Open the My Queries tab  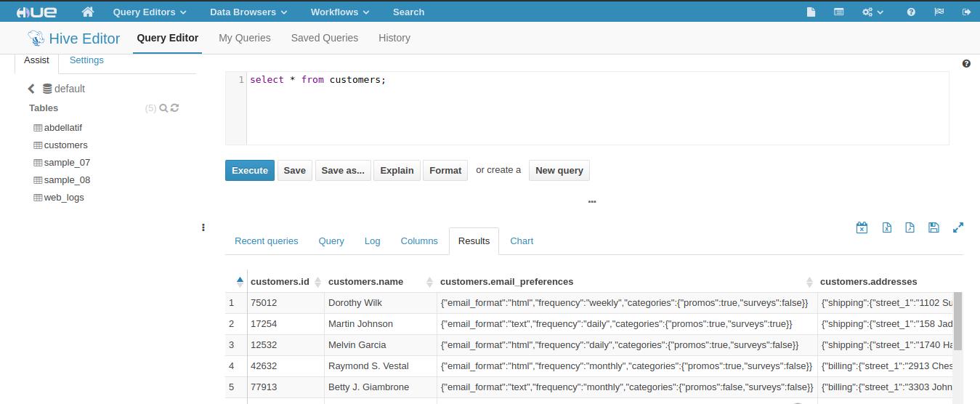pyautogui.click(x=245, y=38)
